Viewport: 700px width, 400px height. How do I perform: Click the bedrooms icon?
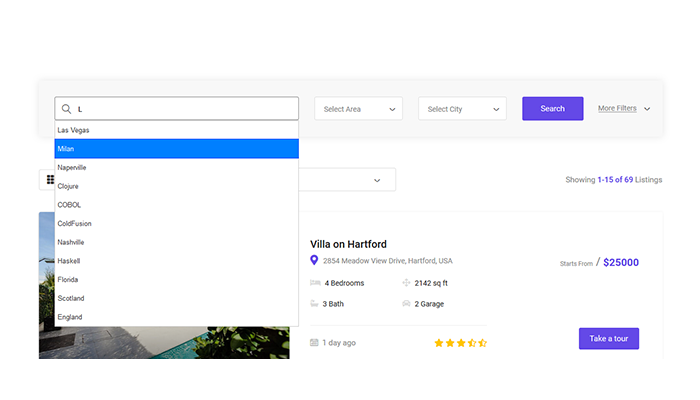[x=315, y=283]
